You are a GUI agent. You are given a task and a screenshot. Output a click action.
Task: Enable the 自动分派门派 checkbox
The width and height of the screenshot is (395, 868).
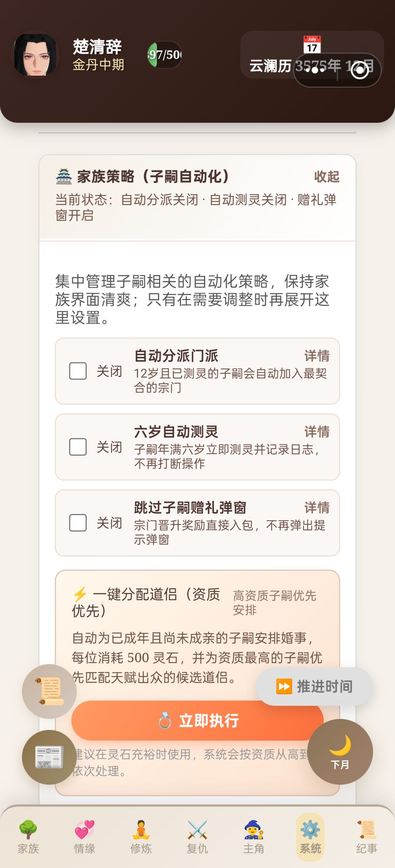click(x=78, y=371)
